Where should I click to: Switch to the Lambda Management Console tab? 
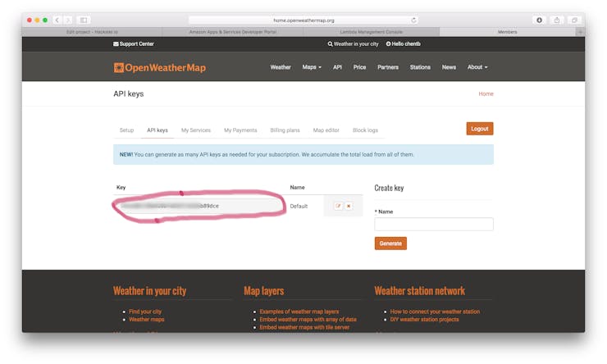pyautogui.click(x=372, y=32)
